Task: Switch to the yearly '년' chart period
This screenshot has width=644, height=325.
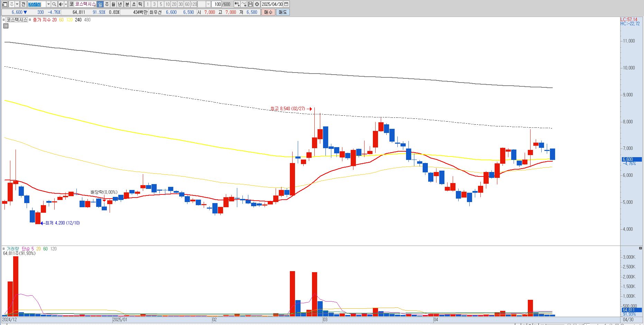Action: coord(120,4)
